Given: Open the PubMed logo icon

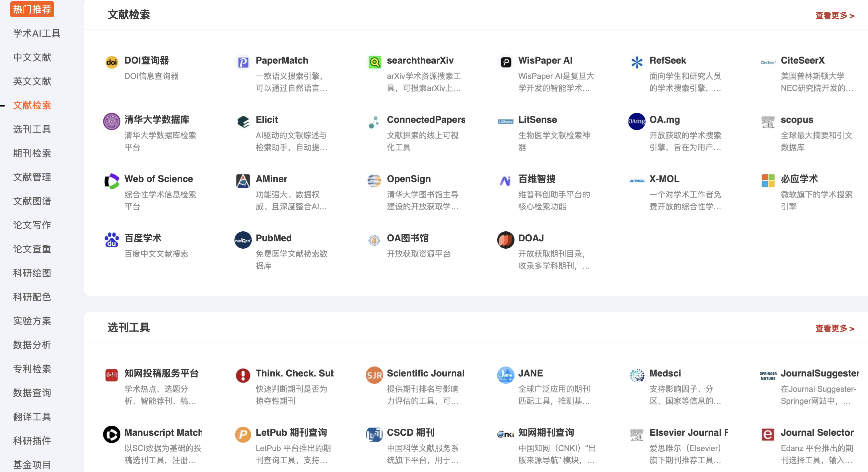Looking at the screenshot, I should (x=243, y=240).
